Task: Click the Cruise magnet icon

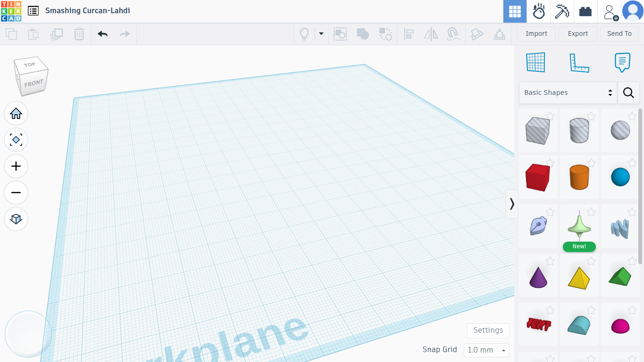Action: [x=453, y=34]
